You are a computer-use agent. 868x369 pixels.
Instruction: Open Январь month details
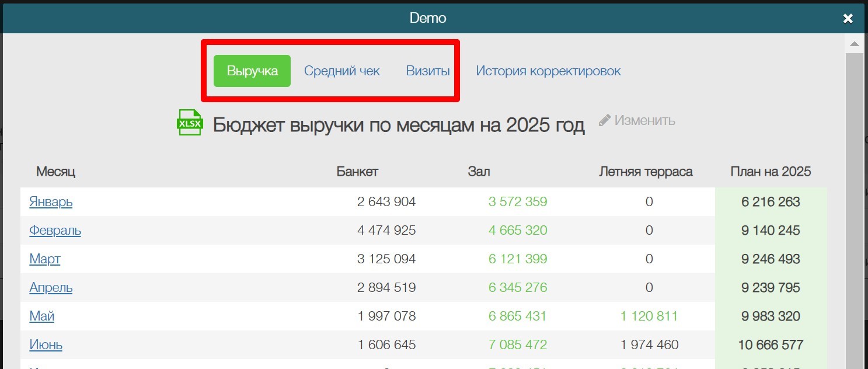[51, 201]
